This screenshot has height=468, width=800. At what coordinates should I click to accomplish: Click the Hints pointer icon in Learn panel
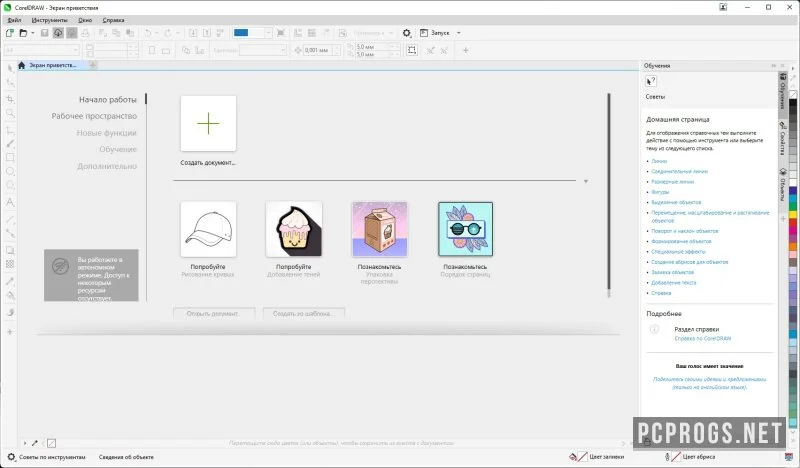coord(651,82)
